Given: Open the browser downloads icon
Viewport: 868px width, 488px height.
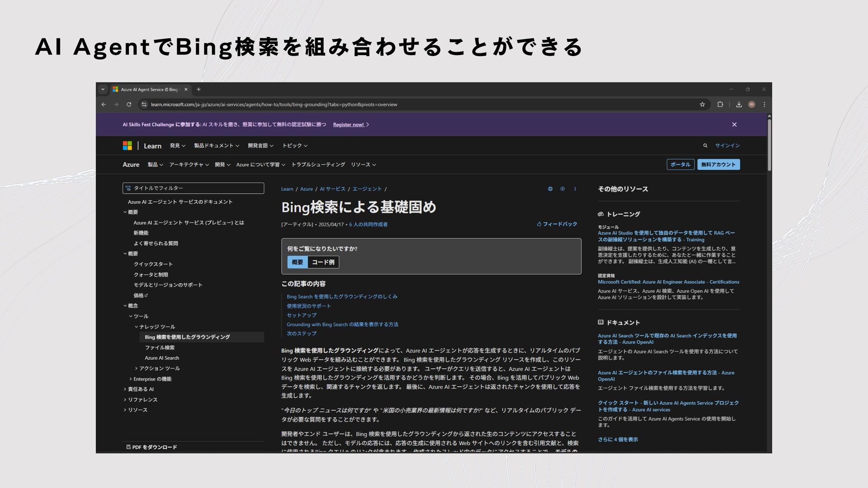Looking at the screenshot, I should click(739, 104).
